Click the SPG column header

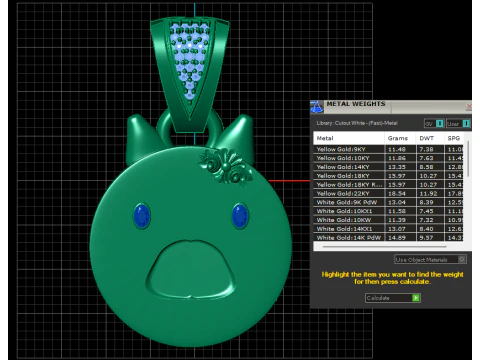pos(454,138)
